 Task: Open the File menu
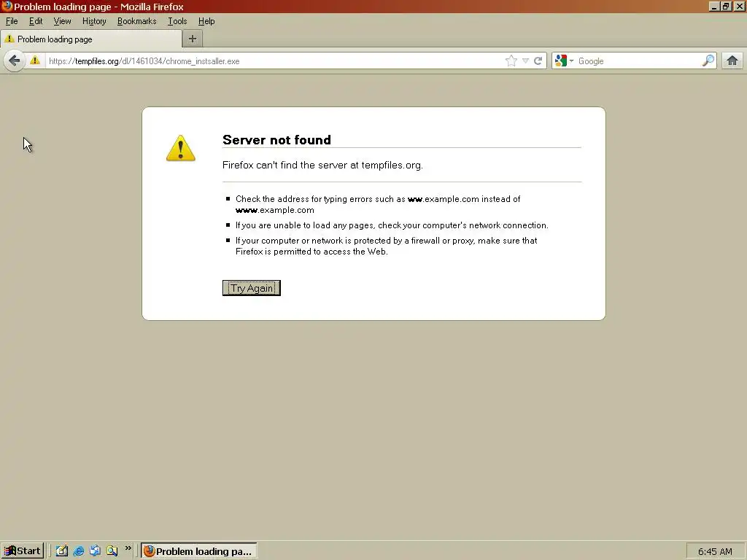click(12, 21)
